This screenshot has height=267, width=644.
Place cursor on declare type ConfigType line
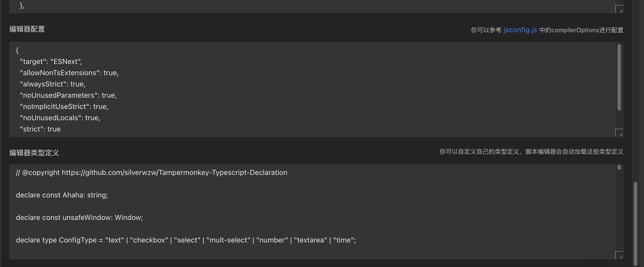pos(186,240)
